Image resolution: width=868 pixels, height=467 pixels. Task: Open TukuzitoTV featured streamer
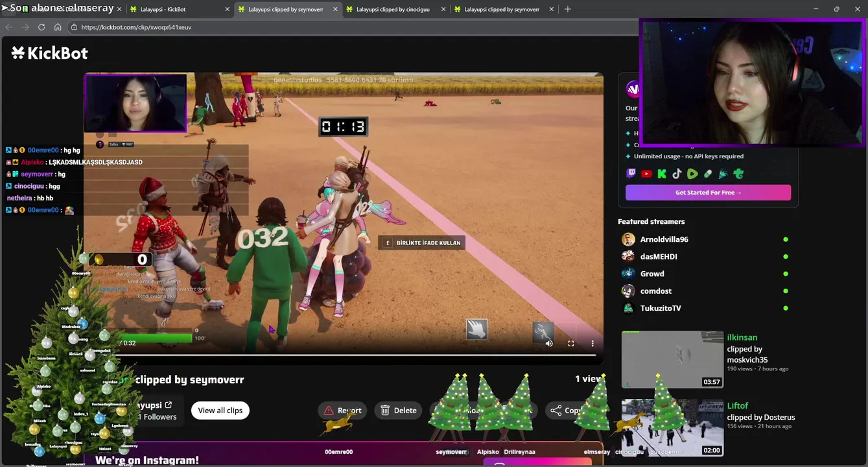click(x=661, y=308)
